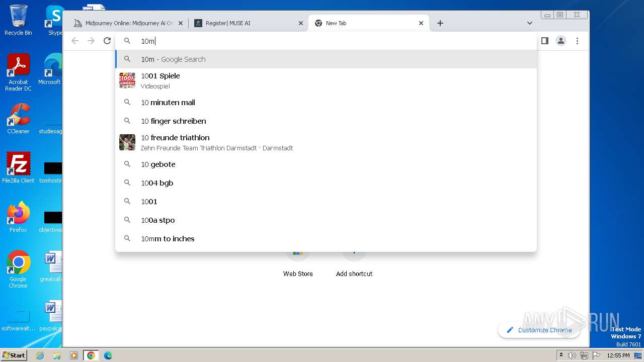Choose the '1001 Spiele' suggestion
The height and width of the screenshot is (362, 644).
326,80
